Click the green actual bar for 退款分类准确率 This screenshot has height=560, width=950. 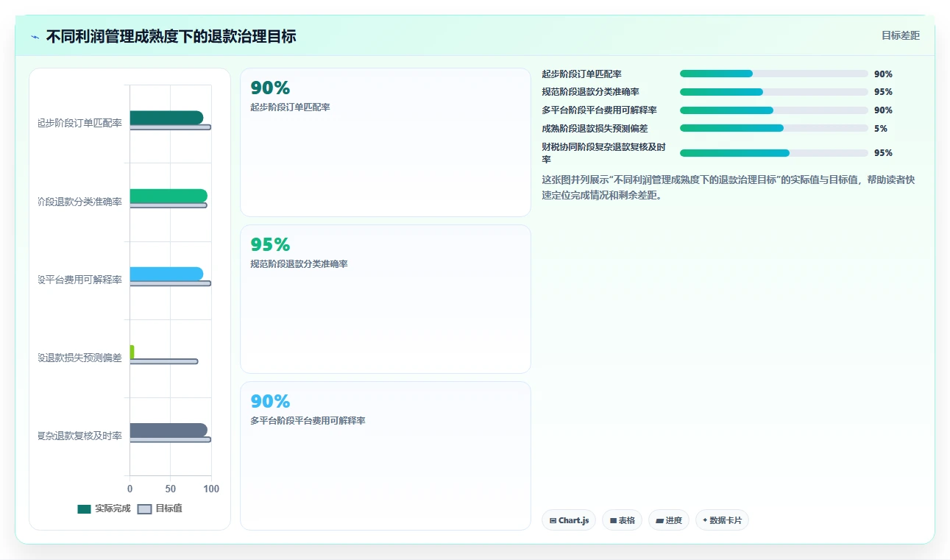tap(169, 196)
